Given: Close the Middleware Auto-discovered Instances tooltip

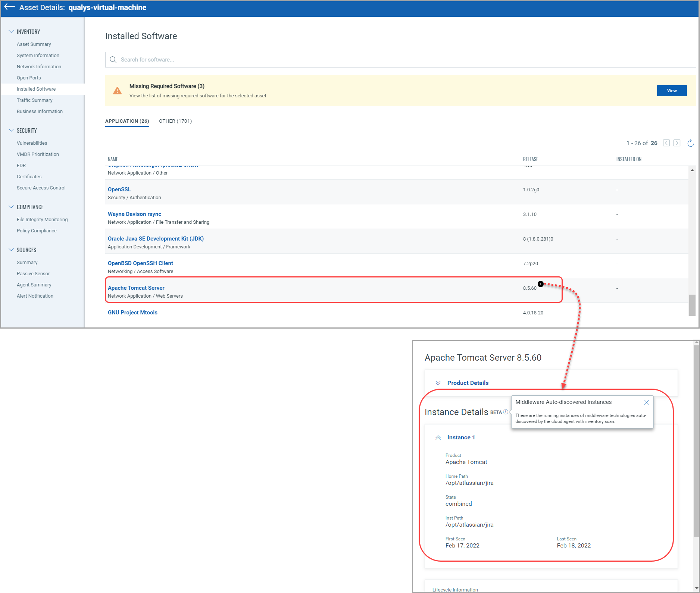Looking at the screenshot, I should pos(647,402).
